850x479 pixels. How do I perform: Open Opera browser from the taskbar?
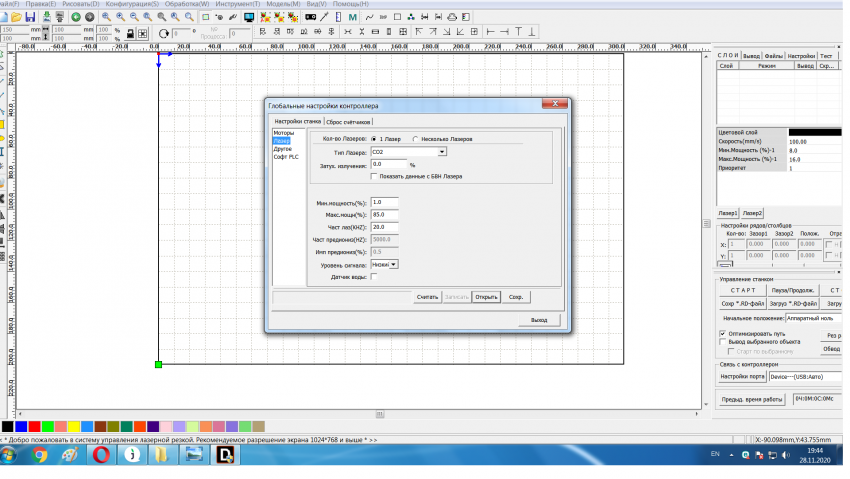point(102,455)
